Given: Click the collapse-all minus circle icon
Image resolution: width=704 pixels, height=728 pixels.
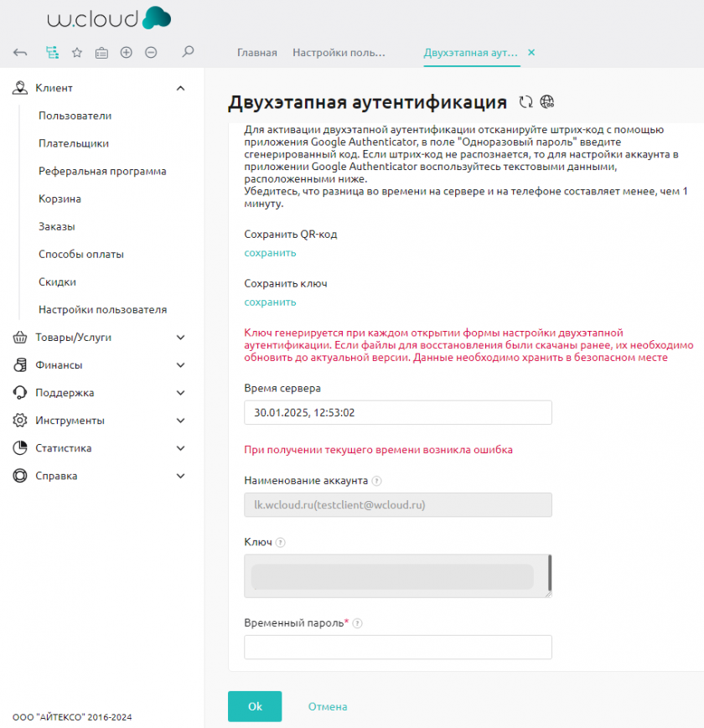Looking at the screenshot, I should pyautogui.click(x=151, y=53).
